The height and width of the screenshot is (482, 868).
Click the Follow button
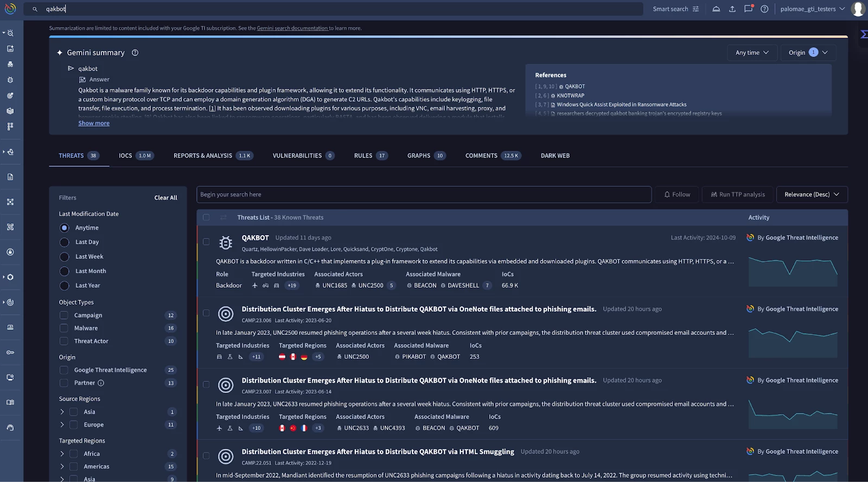click(677, 194)
